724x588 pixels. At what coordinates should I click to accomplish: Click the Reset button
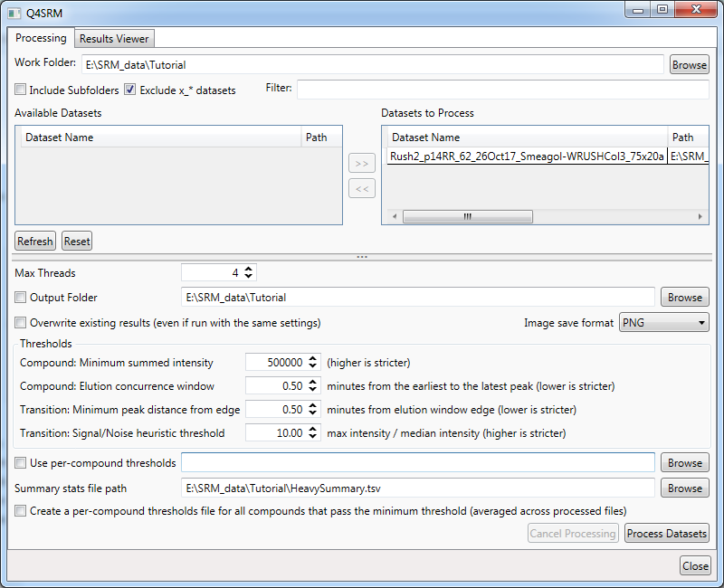coord(77,241)
